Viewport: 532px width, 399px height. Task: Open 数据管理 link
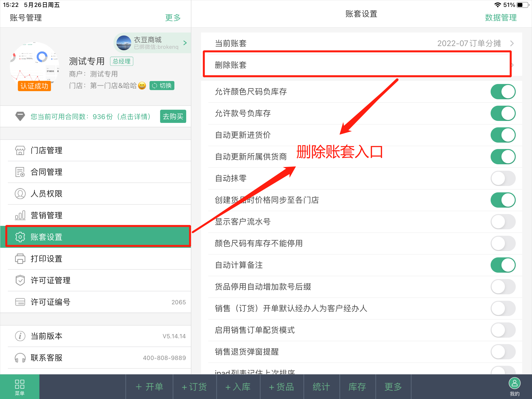point(501,17)
